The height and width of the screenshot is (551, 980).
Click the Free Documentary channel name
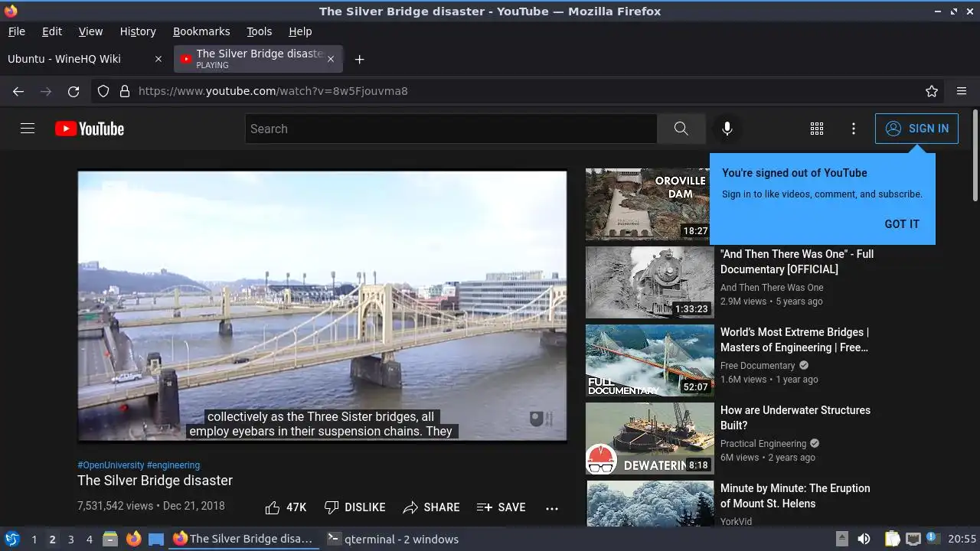(x=758, y=366)
